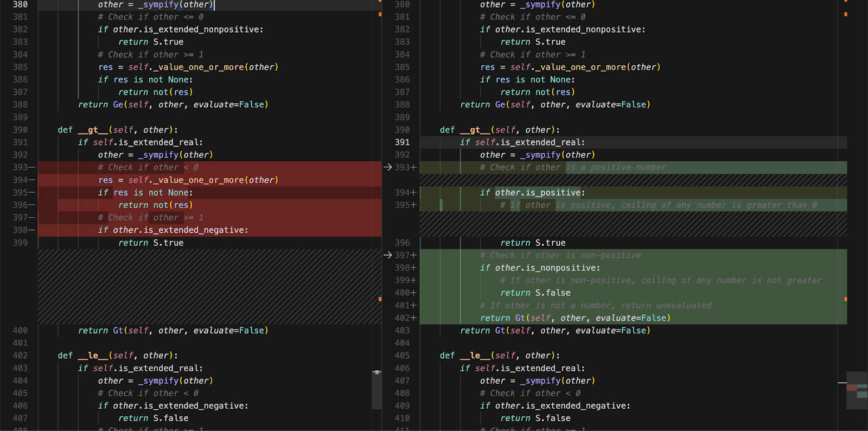
Task: Select left line 382 is_extended_nonpositive check
Action: click(x=181, y=29)
